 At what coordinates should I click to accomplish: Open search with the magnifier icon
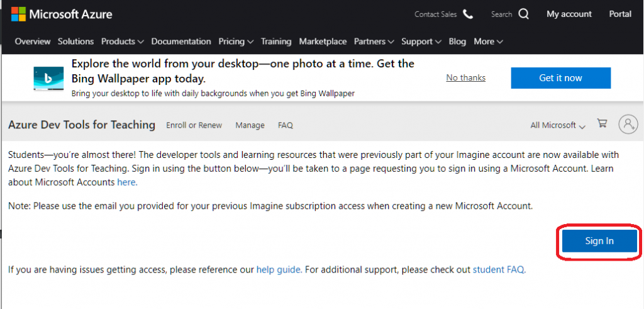click(524, 14)
